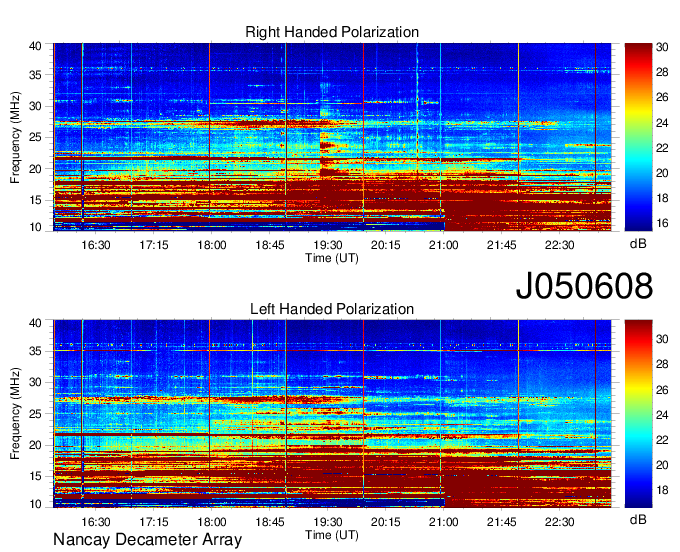Screen dimensions: 680x552
Task: Click the 18:00 tick on upper plot
Action: pyautogui.click(x=212, y=245)
